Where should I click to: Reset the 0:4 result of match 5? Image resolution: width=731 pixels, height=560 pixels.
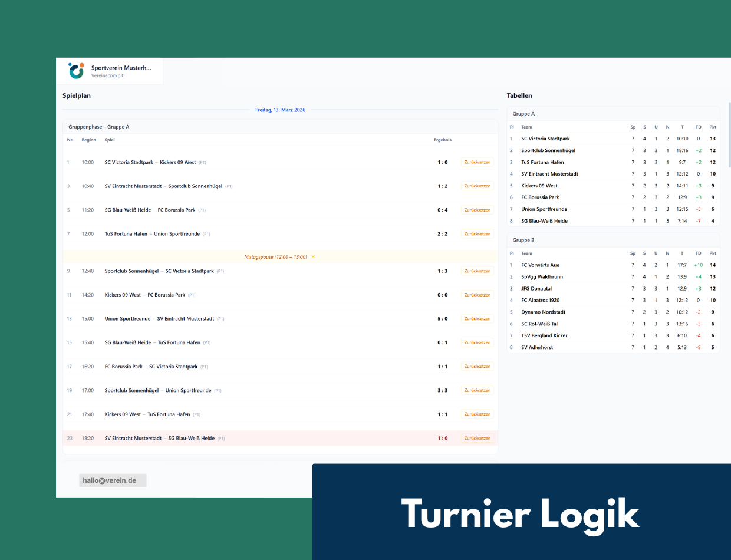(477, 210)
